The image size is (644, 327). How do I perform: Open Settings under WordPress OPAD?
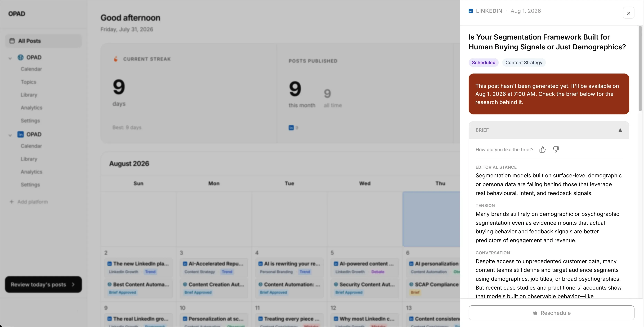tap(30, 121)
